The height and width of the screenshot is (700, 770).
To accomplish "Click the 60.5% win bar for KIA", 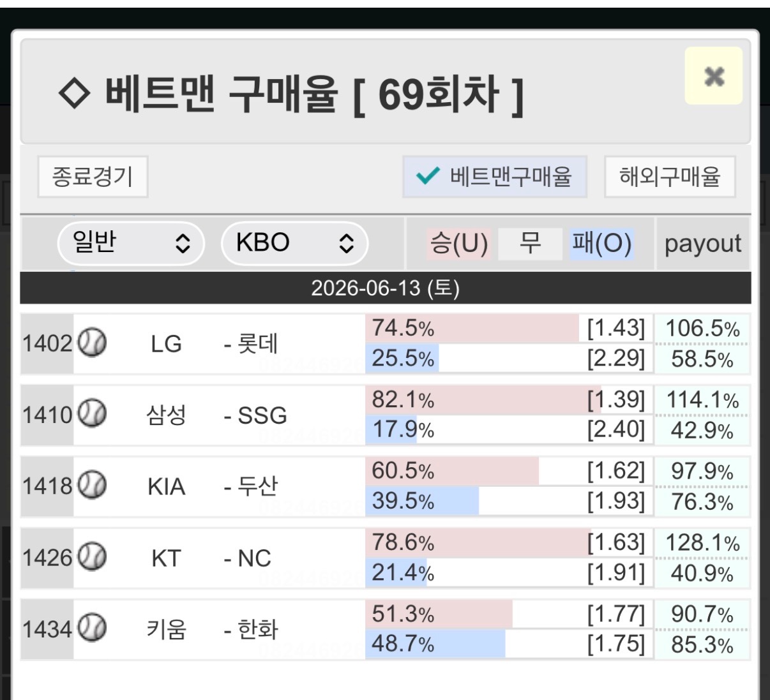I will click(452, 471).
